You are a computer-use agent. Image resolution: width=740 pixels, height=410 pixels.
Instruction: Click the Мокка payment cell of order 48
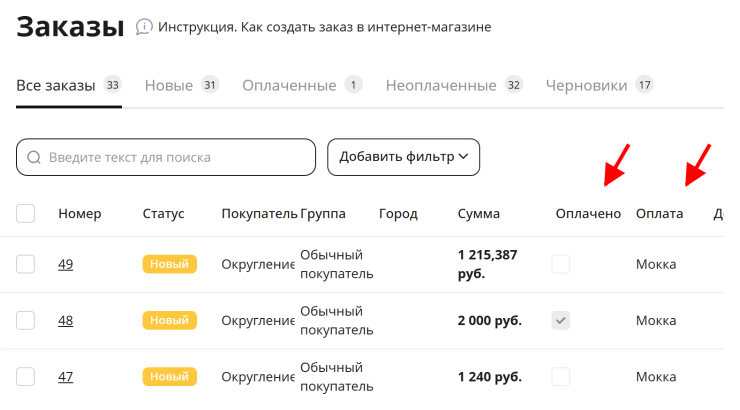tap(656, 320)
